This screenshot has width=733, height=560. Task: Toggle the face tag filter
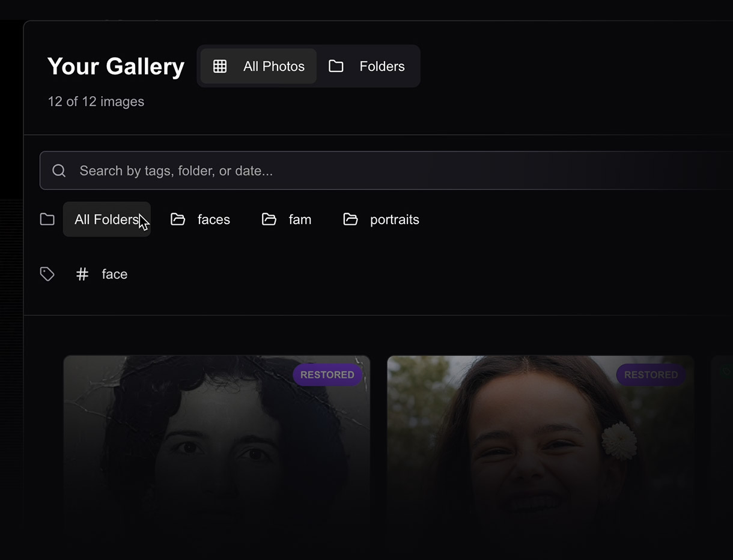[115, 274]
